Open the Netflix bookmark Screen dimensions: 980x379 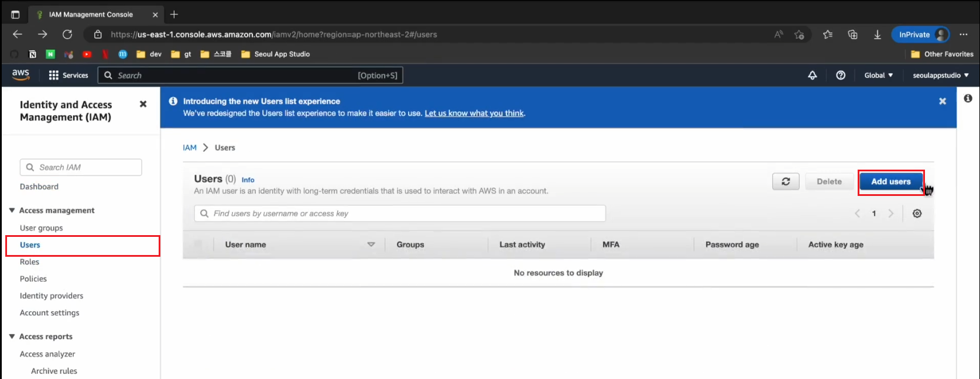[x=105, y=54]
